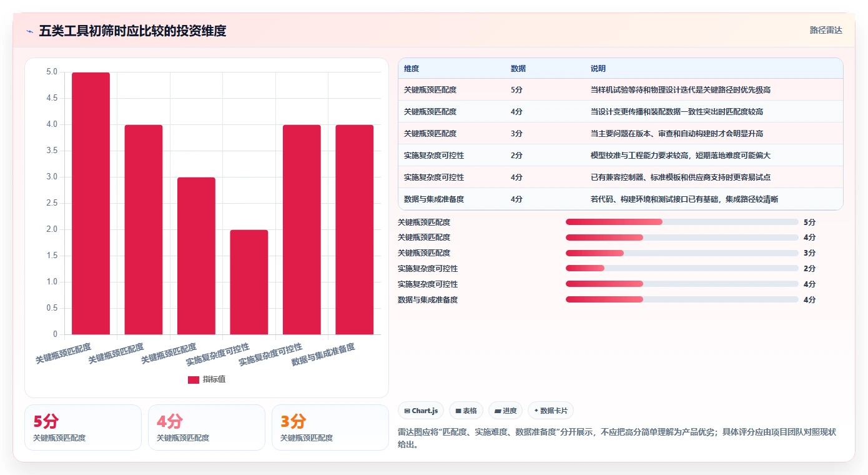Viewport: 868px width, 475px height.
Task: Click the lightning icon beside the page title
Action: point(29,31)
